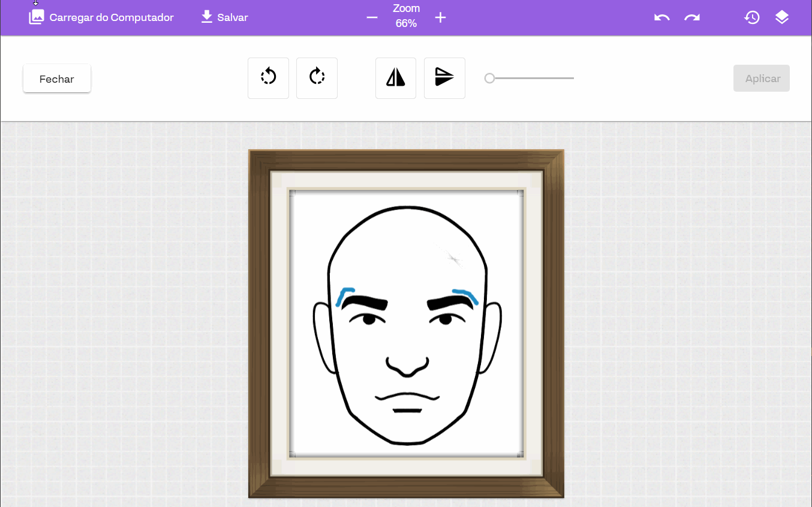Image resolution: width=812 pixels, height=507 pixels.
Task: Click the Salvar download icon
Action: pos(207,17)
